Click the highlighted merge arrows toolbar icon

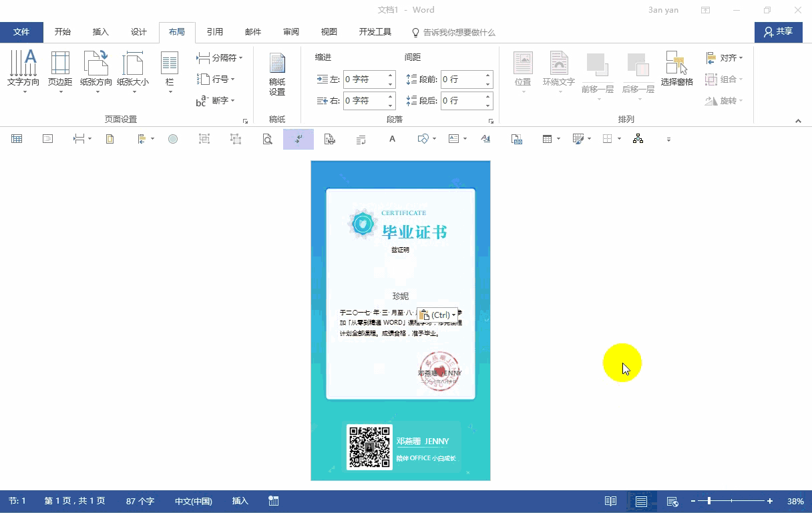coord(298,139)
